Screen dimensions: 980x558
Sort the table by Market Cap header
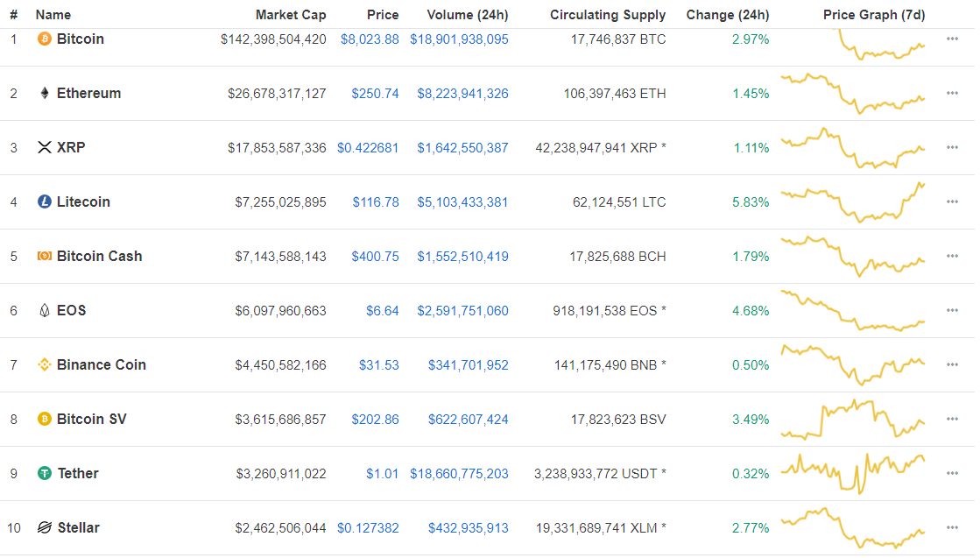[291, 14]
